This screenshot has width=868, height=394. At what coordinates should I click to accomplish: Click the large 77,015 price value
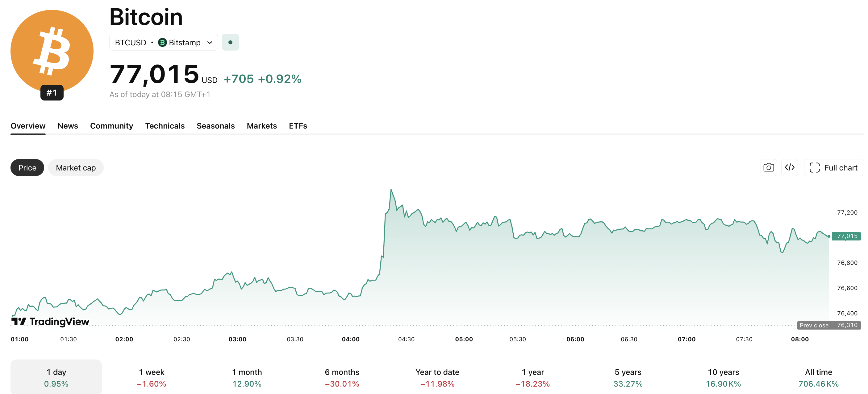[154, 74]
